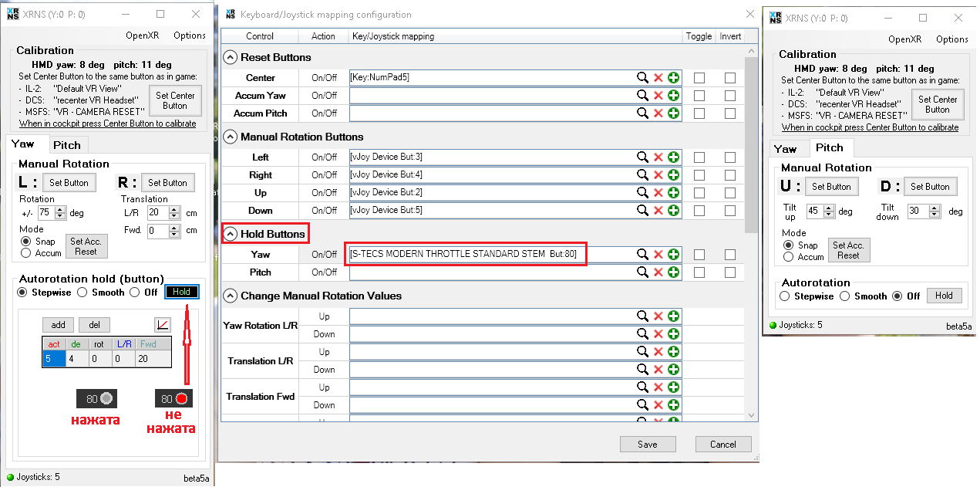
Task: Click the search icon for Yaw hold mapping
Action: pos(642,255)
